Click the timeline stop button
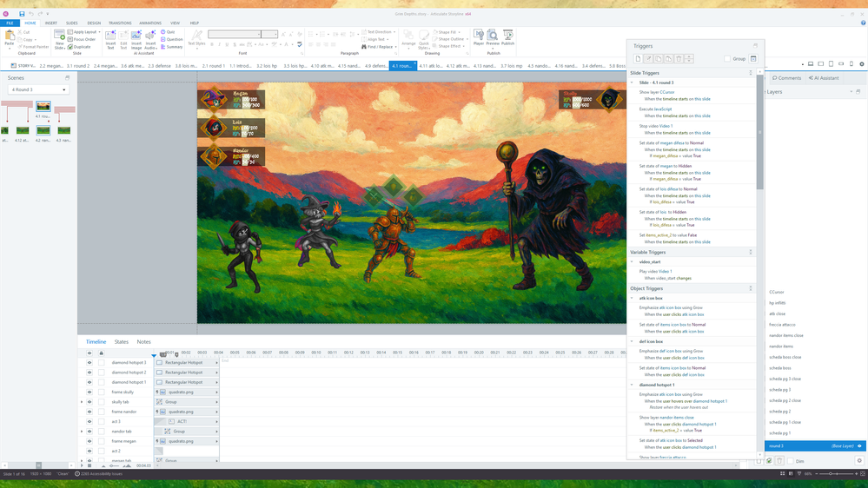868x488 pixels. (x=89, y=466)
